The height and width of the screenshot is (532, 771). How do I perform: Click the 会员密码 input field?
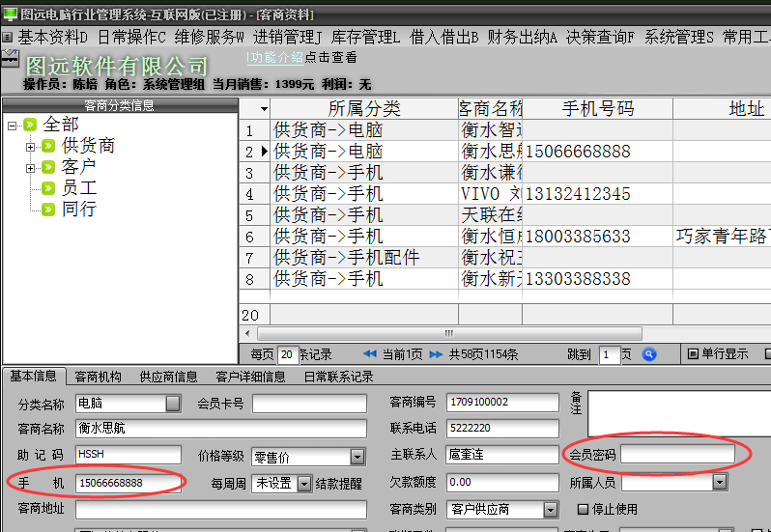[677, 454]
